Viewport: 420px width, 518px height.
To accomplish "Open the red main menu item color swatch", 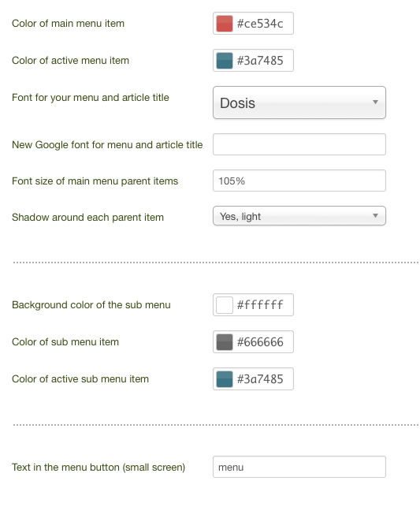I will click(x=225, y=24).
